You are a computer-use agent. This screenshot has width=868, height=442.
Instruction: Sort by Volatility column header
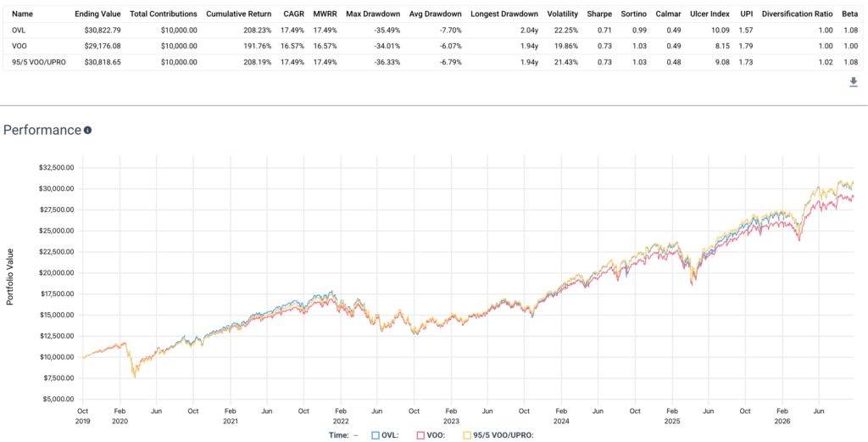(563, 14)
